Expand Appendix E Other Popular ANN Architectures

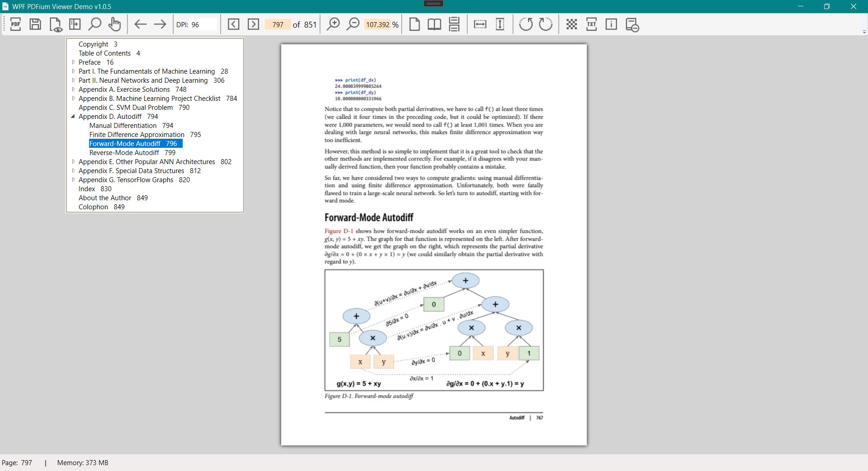coord(73,162)
